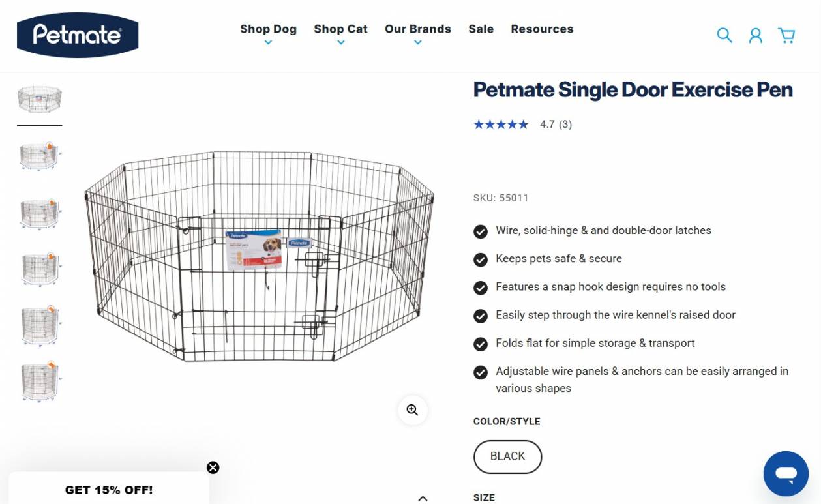Open the 4.7 (3) reviews link
Viewport: 821px width, 504px height.
point(555,124)
